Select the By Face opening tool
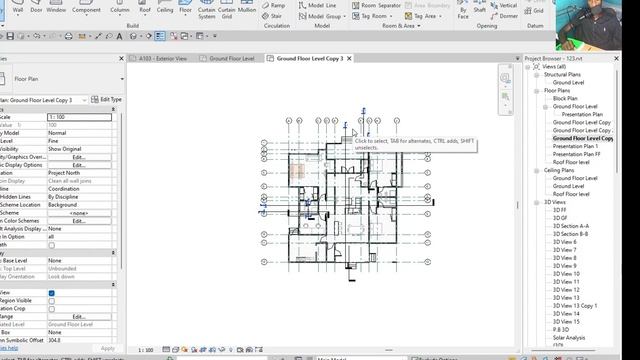The width and height of the screenshot is (640, 360). point(463,10)
